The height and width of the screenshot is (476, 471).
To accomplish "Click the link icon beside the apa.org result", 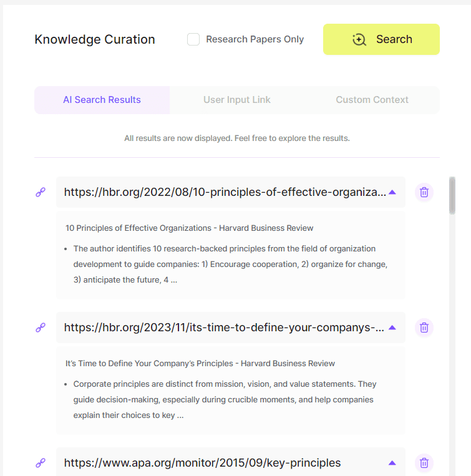I will point(41,463).
